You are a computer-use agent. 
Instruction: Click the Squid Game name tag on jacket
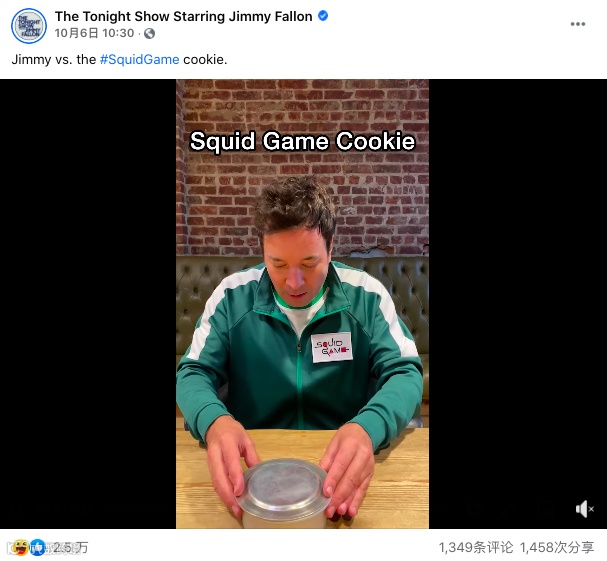(x=331, y=347)
